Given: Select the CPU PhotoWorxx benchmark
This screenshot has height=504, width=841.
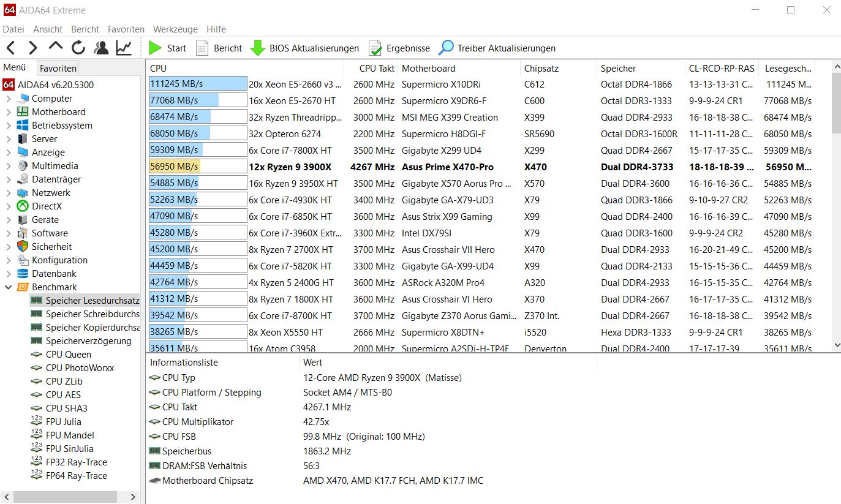Looking at the screenshot, I should click(x=72, y=367).
